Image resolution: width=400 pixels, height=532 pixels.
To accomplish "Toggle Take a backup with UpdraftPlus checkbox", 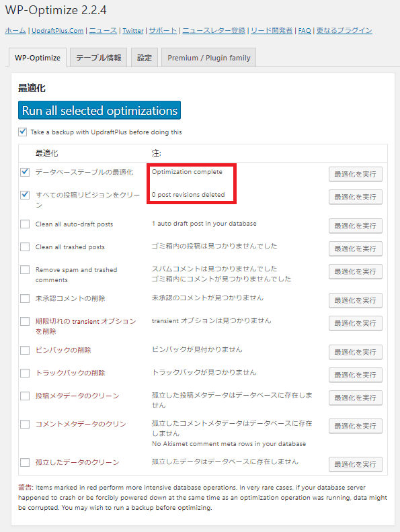I will 22,132.
